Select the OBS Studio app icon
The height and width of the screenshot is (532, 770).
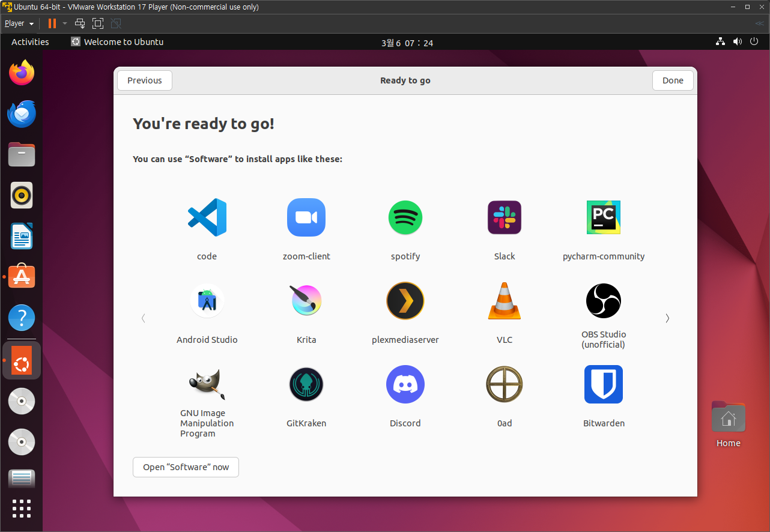[x=604, y=301]
